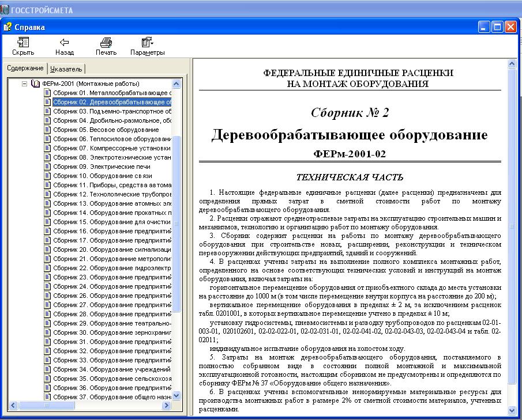Open Сборник 10. Оборудование связи

click(103, 176)
